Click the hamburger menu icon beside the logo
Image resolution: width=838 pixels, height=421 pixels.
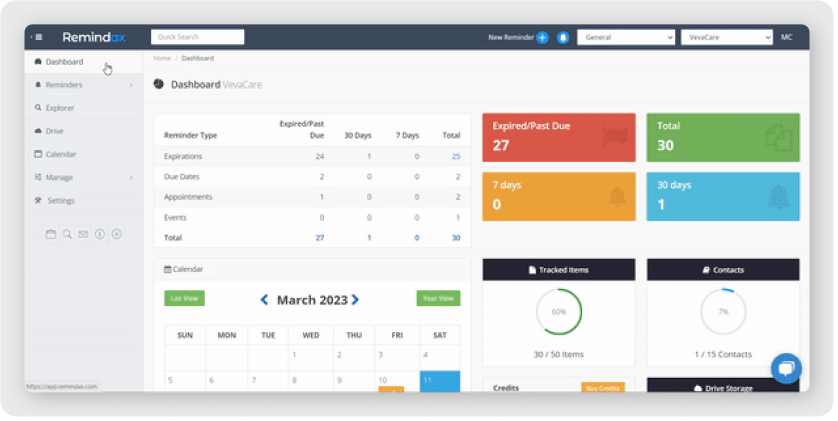click(38, 37)
